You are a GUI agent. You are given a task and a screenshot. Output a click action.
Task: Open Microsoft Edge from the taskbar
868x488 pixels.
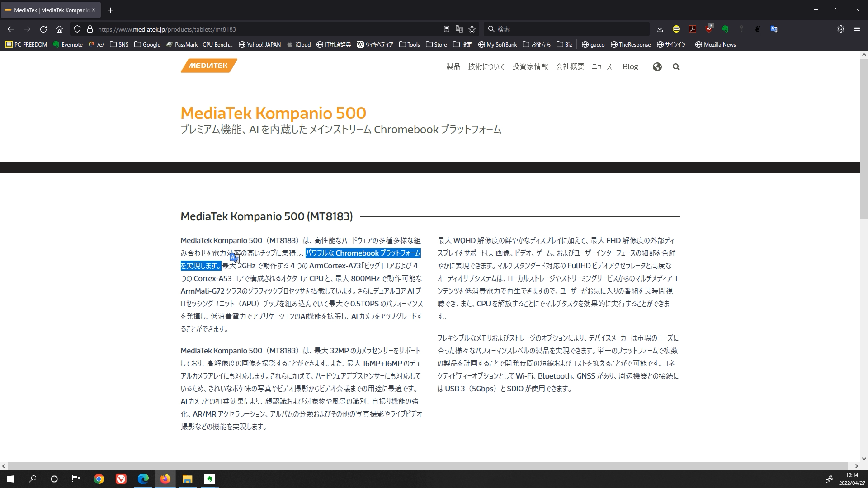tap(143, 479)
